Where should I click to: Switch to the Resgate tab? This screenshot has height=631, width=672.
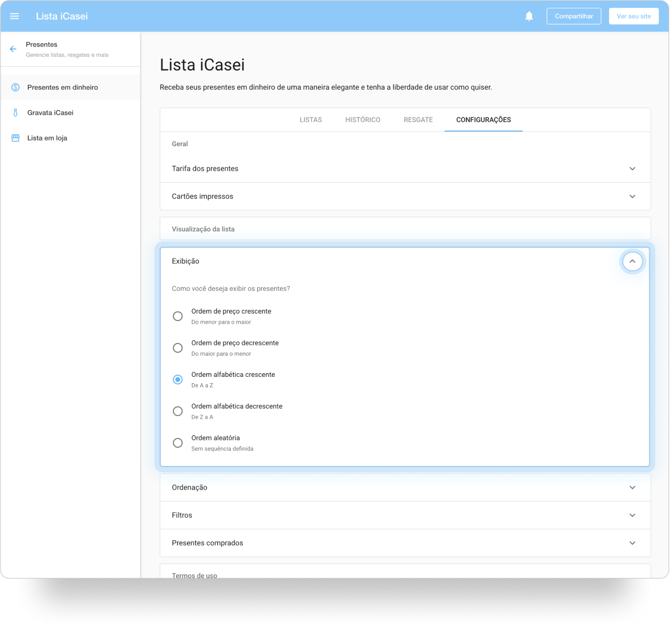click(x=418, y=120)
